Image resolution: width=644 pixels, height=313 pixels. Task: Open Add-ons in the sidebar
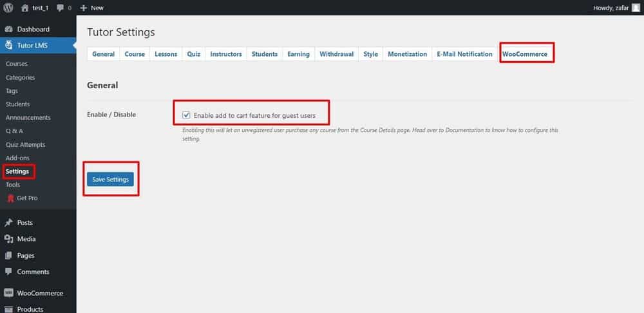[x=17, y=158]
